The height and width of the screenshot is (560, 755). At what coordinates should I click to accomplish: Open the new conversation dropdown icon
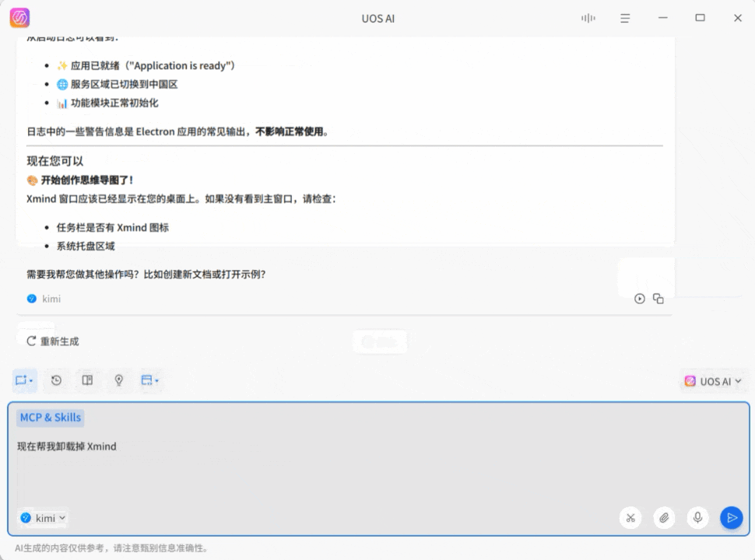pos(24,380)
